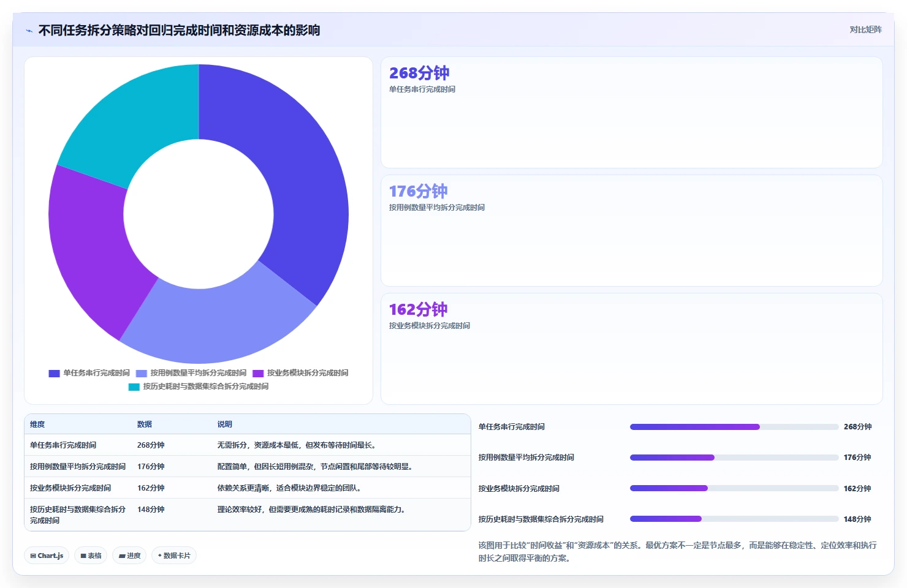907x588 pixels.
Task: Click the 268分钟 value beside progress bar
Action: 857,427
